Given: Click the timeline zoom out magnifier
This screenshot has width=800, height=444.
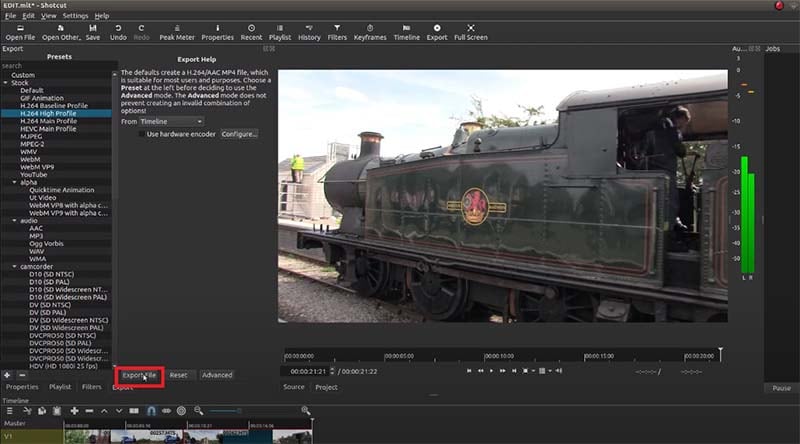Looking at the screenshot, I should click(x=198, y=411).
